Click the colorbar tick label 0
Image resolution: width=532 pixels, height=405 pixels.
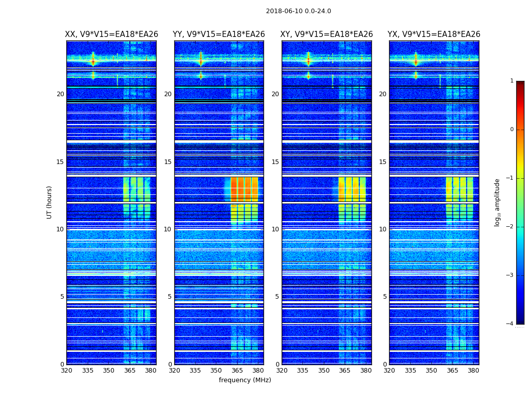coord(512,130)
